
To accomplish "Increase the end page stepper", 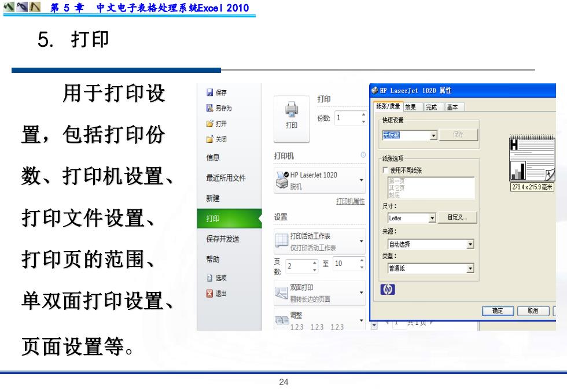I will 362,260.
